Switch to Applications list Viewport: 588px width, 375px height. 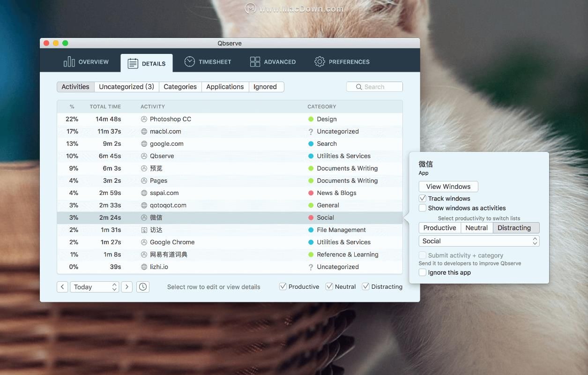tap(225, 87)
